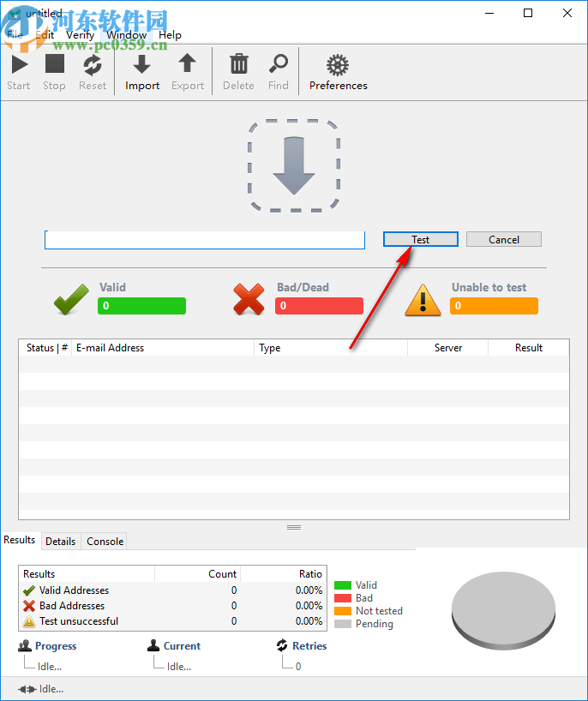Maximize the untitled window

point(528,13)
